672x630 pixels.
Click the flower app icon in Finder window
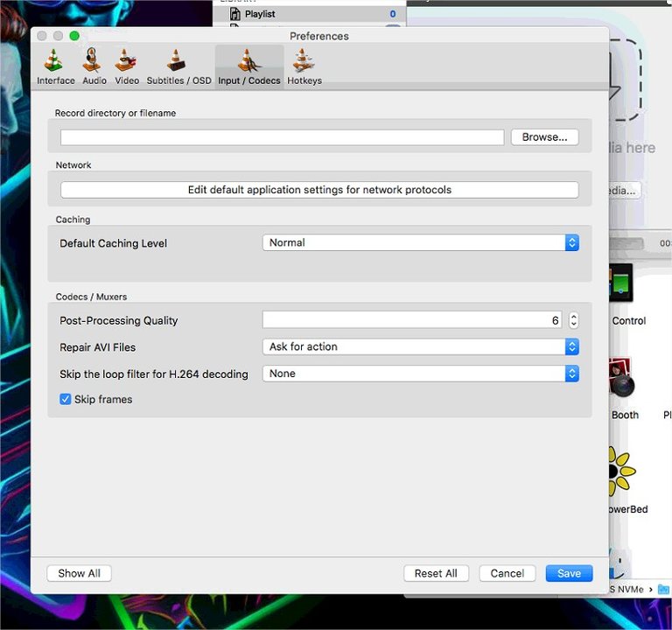(621, 472)
